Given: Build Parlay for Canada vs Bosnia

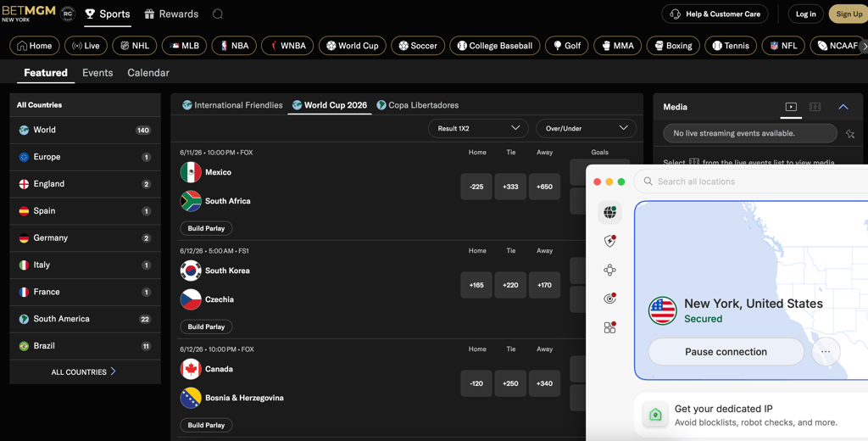Looking at the screenshot, I should point(206,425).
